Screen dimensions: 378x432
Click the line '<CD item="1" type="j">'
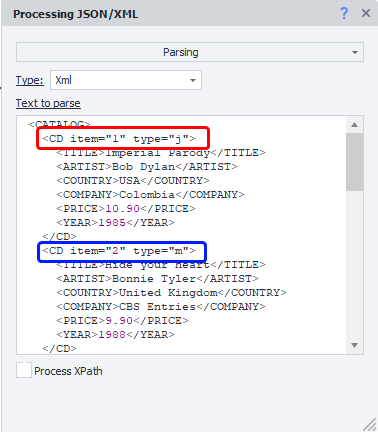(119, 138)
